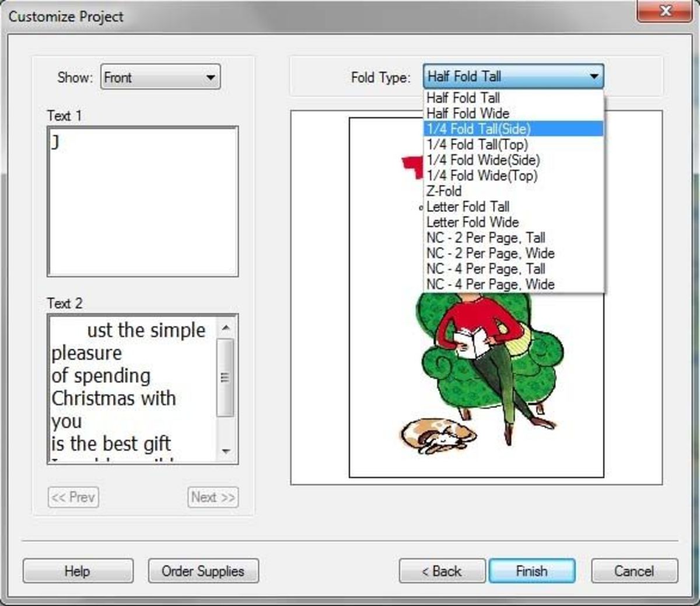Open Help

78,571
